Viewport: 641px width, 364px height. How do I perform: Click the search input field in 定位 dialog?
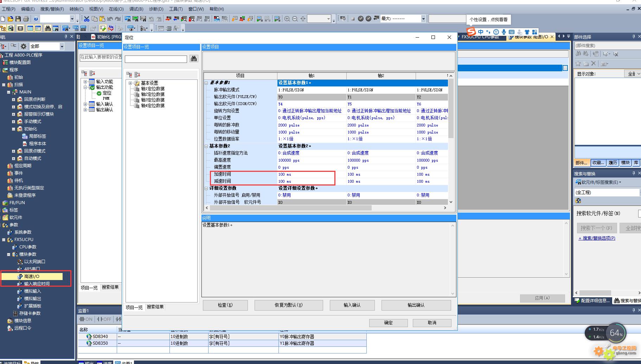(156, 59)
